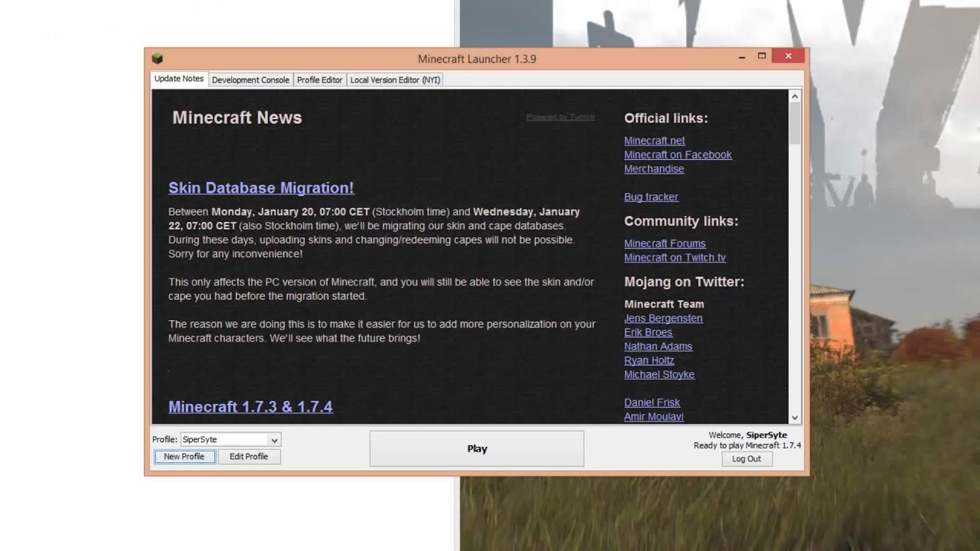This screenshot has width=980, height=551.
Task: Click the Minecraft News heading
Action: point(237,118)
